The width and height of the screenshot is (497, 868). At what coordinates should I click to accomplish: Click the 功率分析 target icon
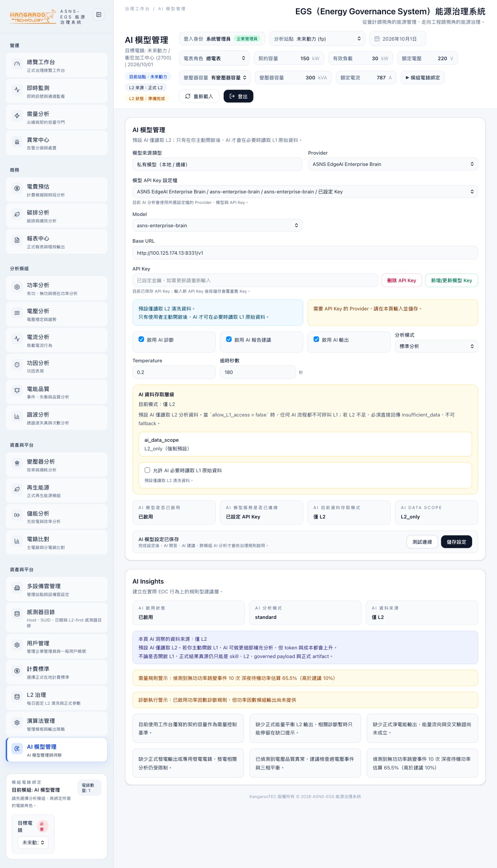17,287
